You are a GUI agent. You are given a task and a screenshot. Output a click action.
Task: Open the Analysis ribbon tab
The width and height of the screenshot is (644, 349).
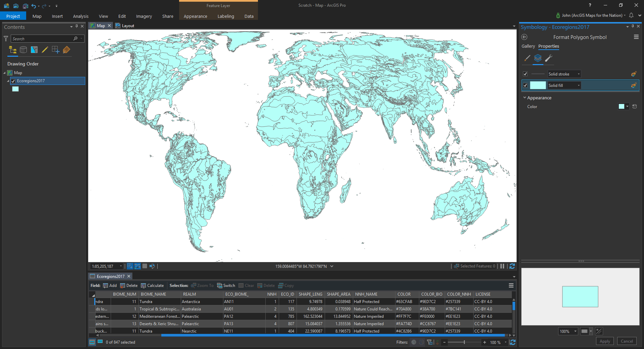coord(80,16)
